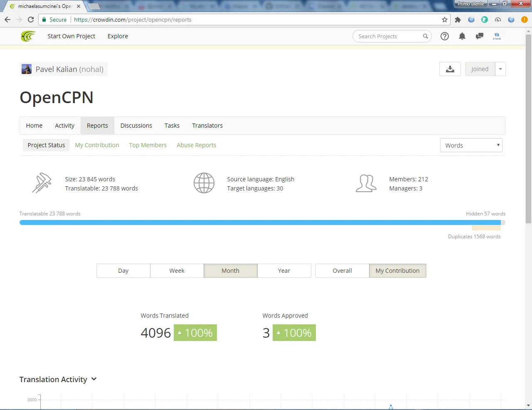This screenshot has height=410, width=532.
Task: Click the green extension icon in toolbar
Action: click(x=485, y=20)
